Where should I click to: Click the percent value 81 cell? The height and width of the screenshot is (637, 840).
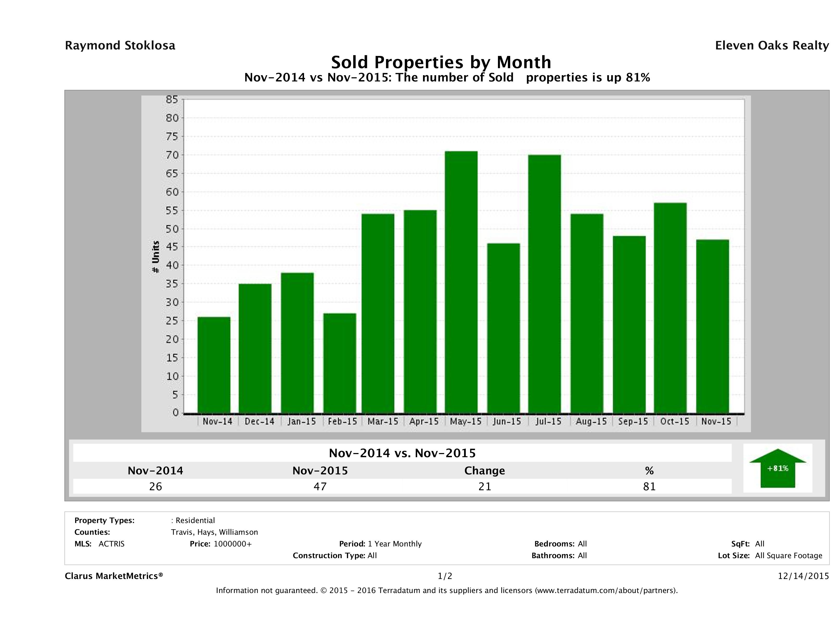pyautogui.click(x=649, y=486)
